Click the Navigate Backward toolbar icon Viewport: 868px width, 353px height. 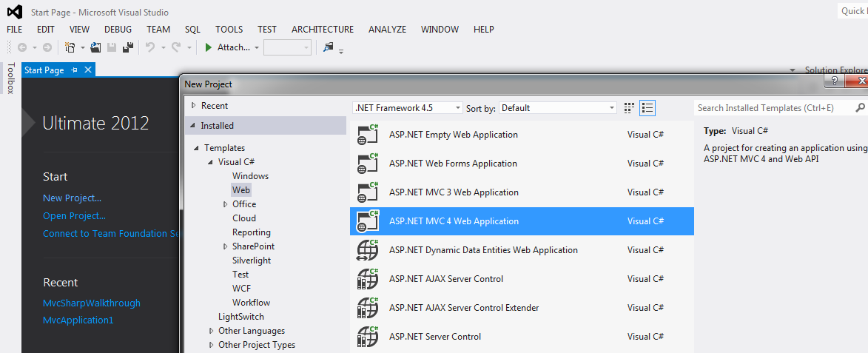pos(22,47)
